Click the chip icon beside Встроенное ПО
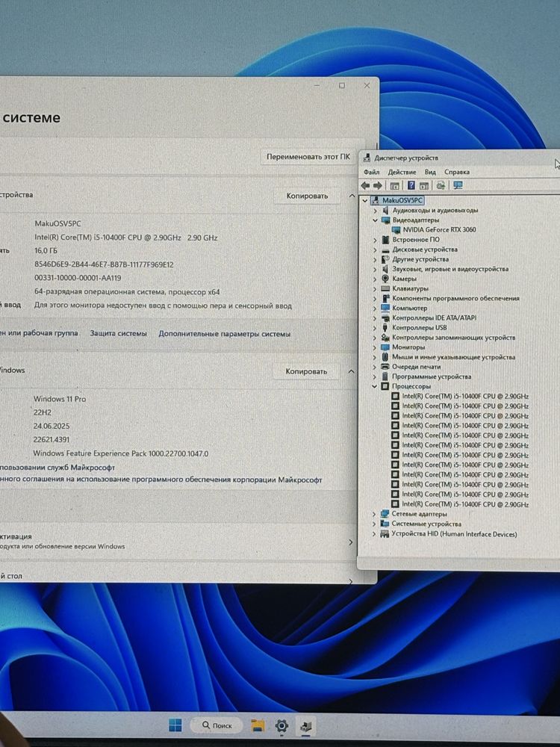The width and height of the screenshot is (560, 747). (385, 240)
